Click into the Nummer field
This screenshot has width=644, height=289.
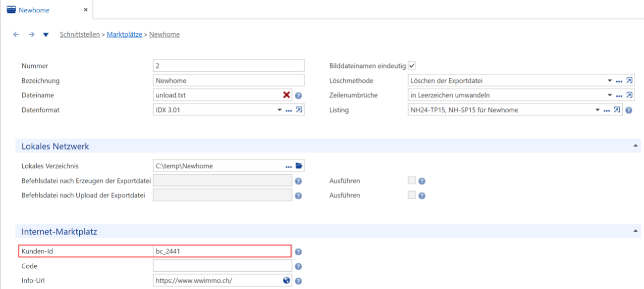[x=229, y=66]
